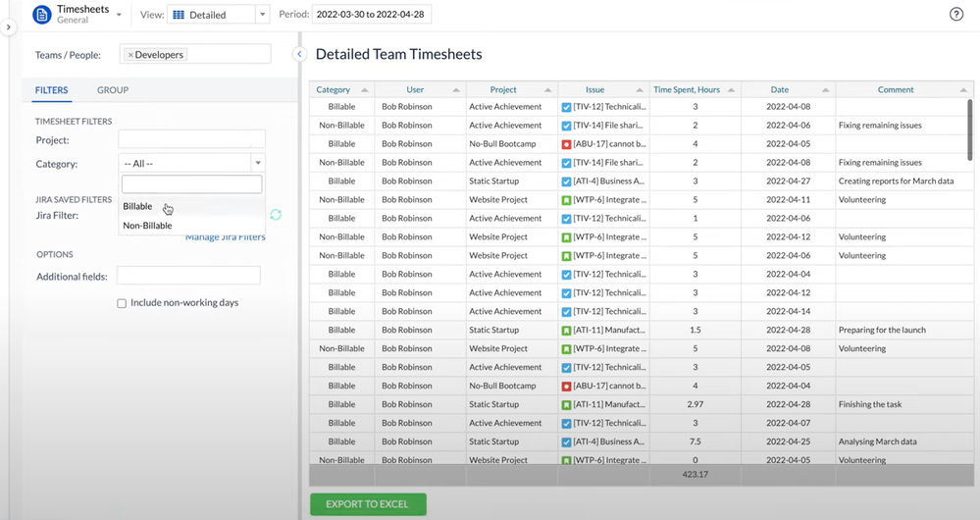980x520 pixels.
Task: Sort by the Issue column arrow
Action: click(x=640, y=90)
